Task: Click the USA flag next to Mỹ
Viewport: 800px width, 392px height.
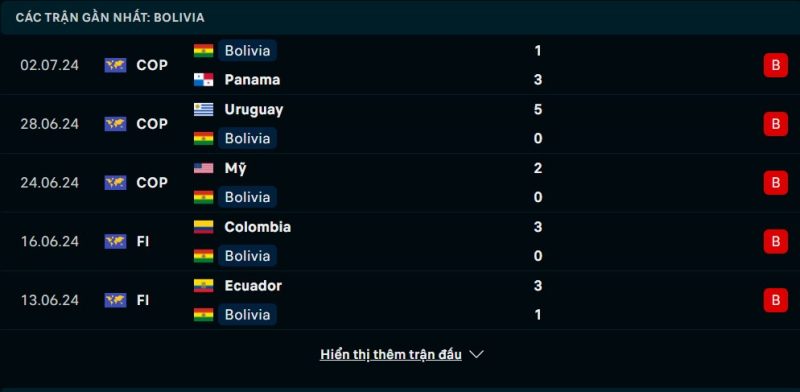Action: coord(204,168)
